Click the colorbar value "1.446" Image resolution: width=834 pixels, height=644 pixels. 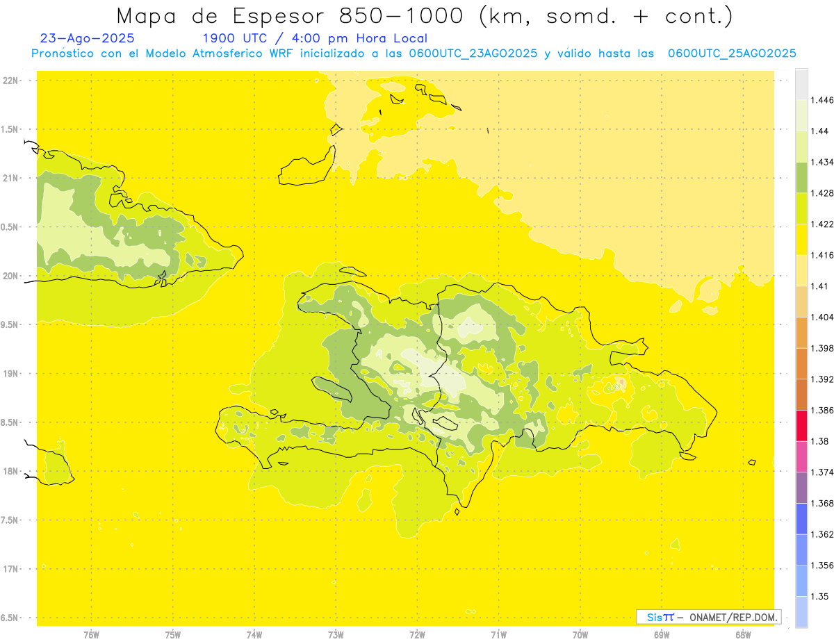(822, 100)
